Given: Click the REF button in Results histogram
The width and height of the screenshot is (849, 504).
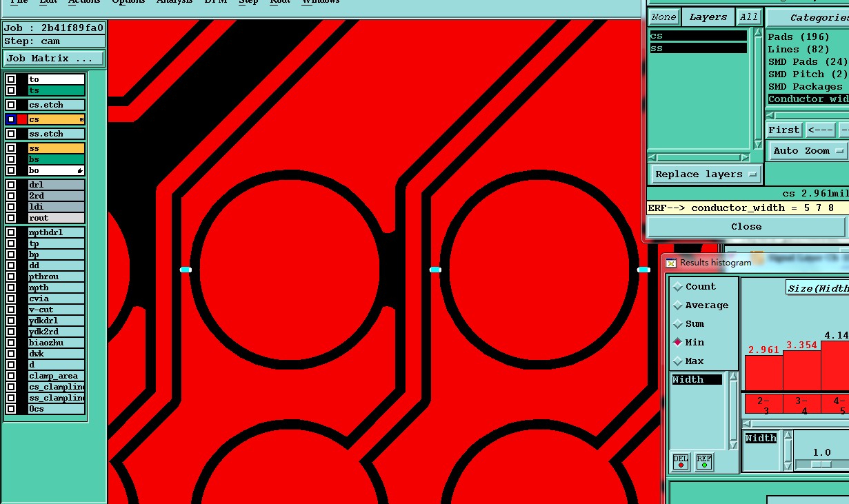Looking at the screenshot, I should (x=704, y=461).
